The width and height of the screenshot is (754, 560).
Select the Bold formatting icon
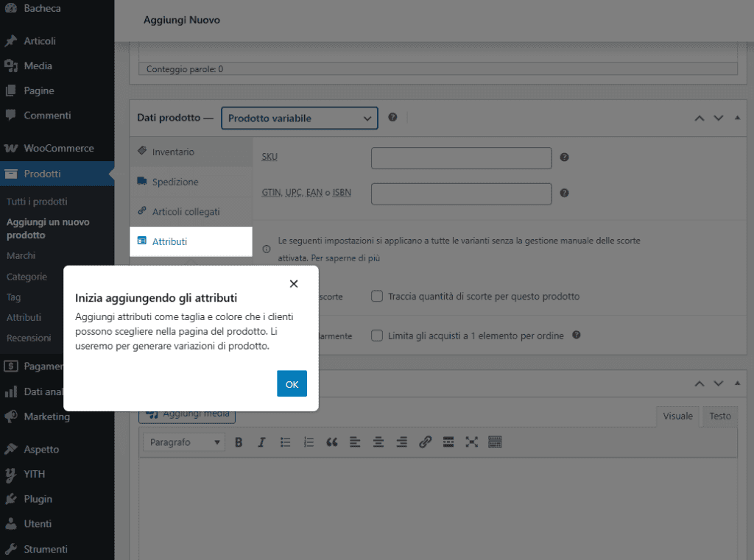(238, 442)
